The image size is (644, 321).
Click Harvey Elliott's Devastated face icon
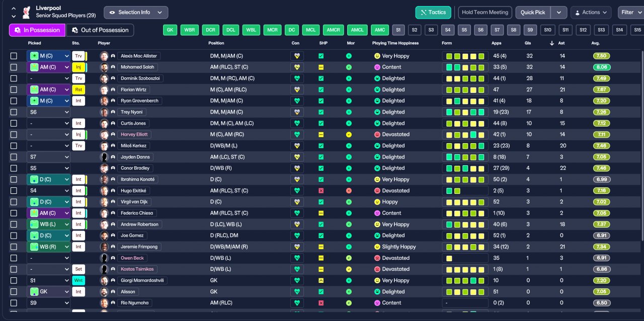377,134
